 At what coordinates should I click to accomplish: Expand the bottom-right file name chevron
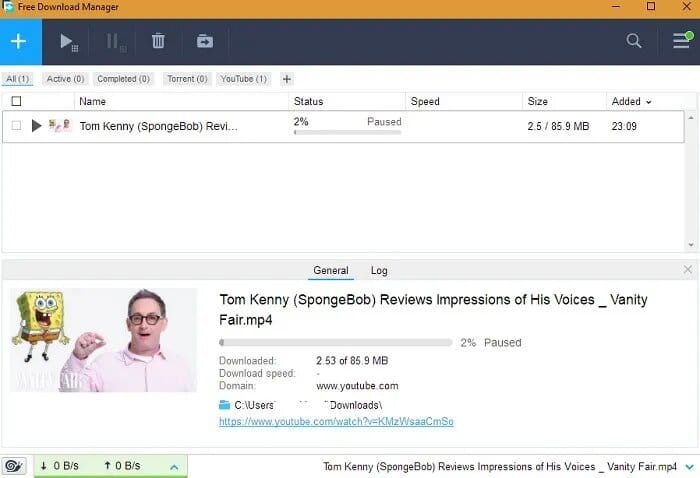click(x=688, y=466)
